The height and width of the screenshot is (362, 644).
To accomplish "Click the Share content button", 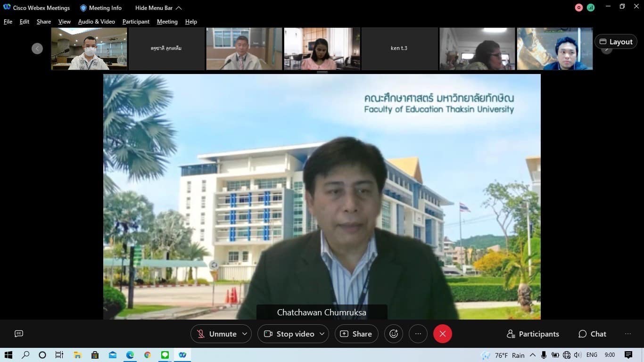I will [356, 334].
